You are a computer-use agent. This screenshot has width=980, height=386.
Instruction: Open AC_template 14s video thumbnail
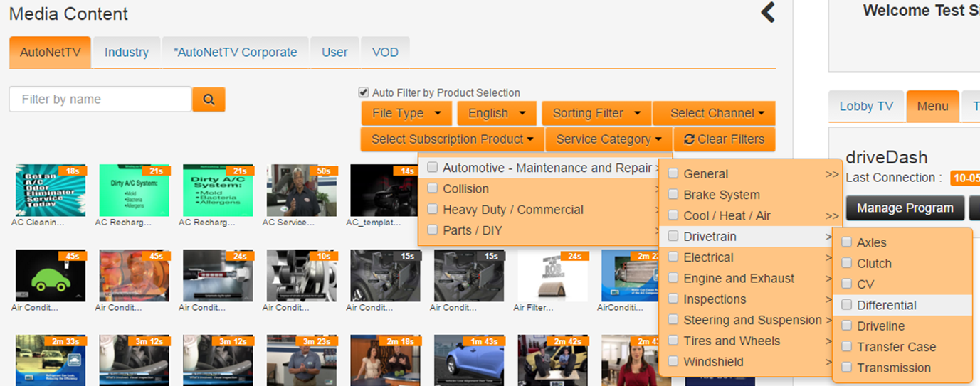click(385, 191)
